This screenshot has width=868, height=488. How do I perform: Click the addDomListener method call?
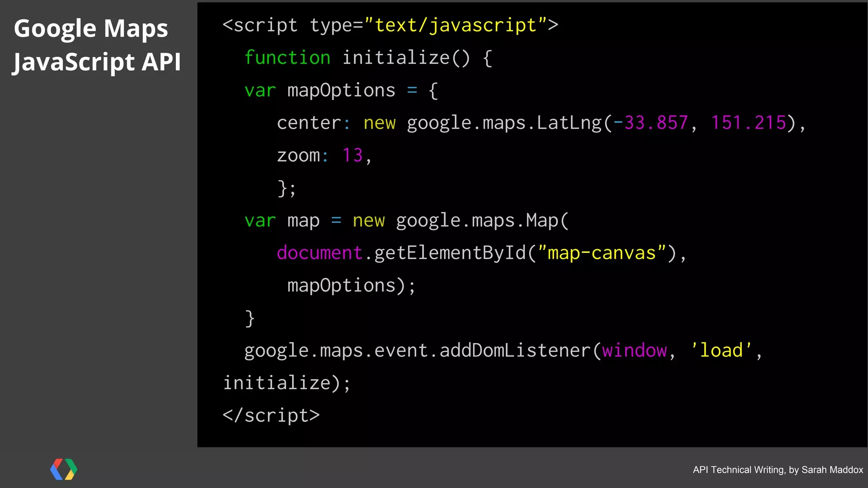[515, 351]
